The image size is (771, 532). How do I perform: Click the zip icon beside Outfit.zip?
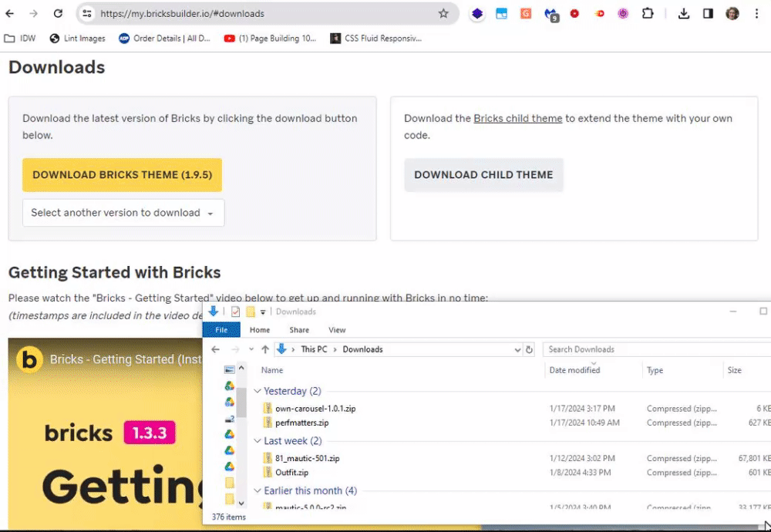(x=268, y=473)
